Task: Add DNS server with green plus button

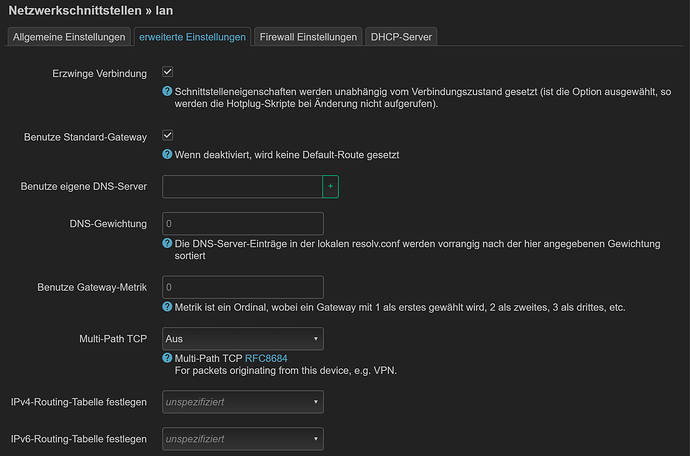Action: coord(330,187)
